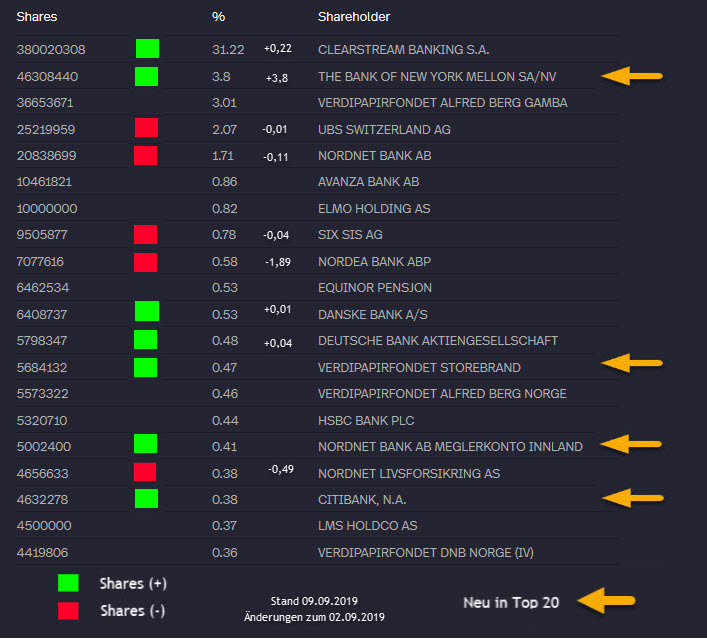
Task: Click the green square in Clearstream Banking row
Action: (x=147, y=49)
